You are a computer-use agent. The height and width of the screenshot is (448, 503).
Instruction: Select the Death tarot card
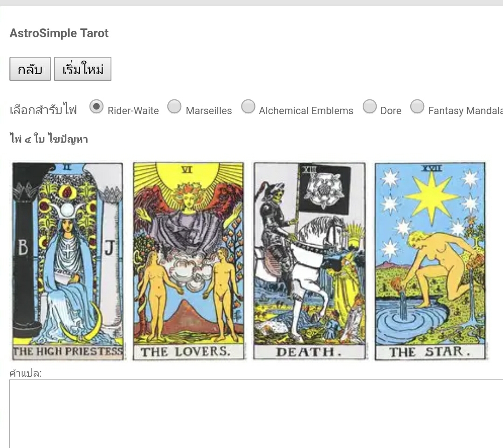click(310, 262)
